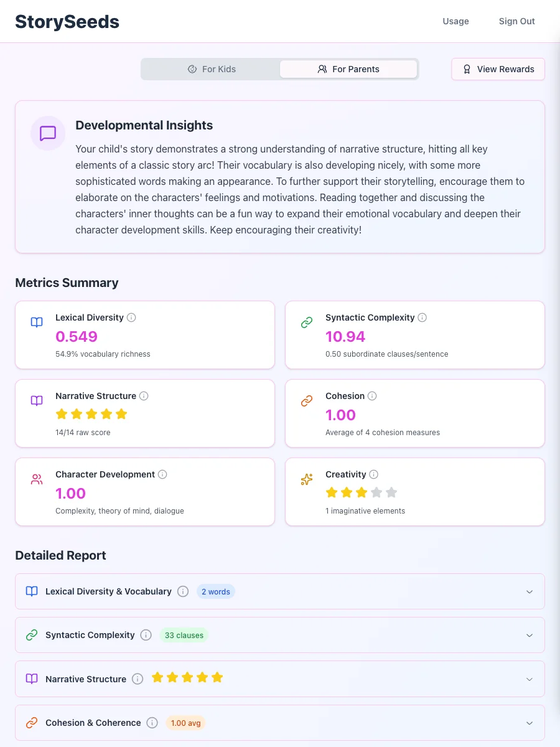Click the StorySeeds logo

point(67,21)
